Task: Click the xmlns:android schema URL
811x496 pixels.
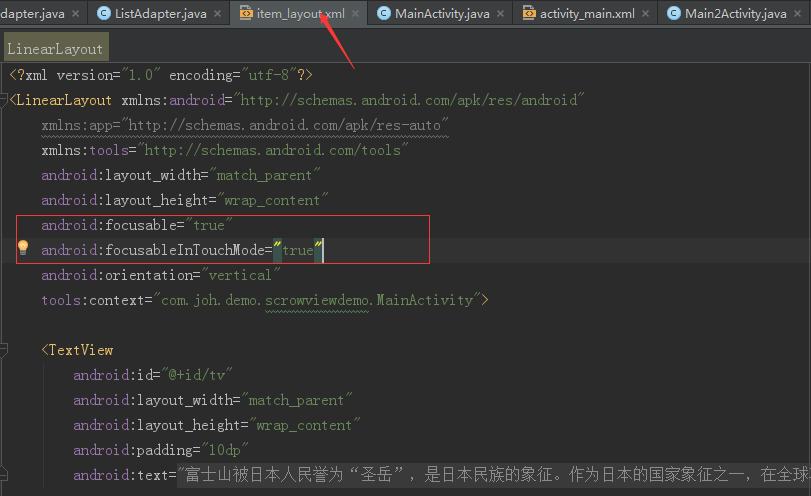Action: click(x=409, y=100)
